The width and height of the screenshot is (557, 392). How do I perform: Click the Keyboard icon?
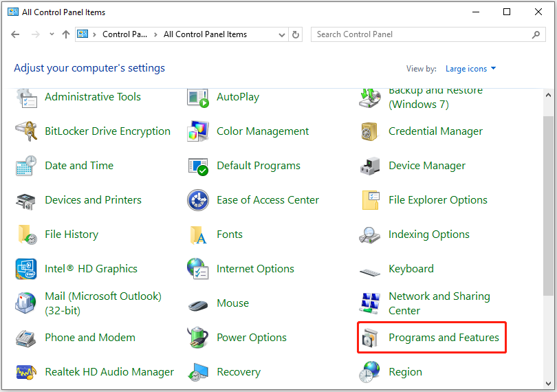tap(370, 272)
